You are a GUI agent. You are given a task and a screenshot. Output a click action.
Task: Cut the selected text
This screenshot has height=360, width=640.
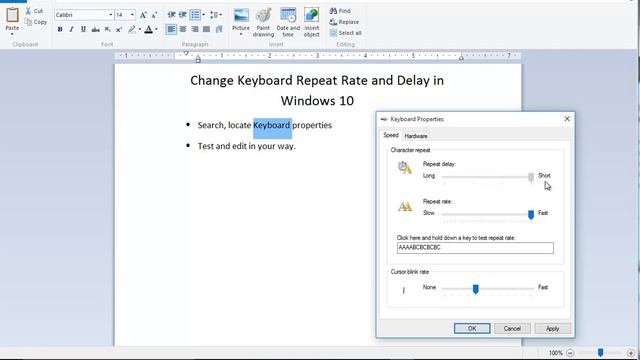[34, 11]
